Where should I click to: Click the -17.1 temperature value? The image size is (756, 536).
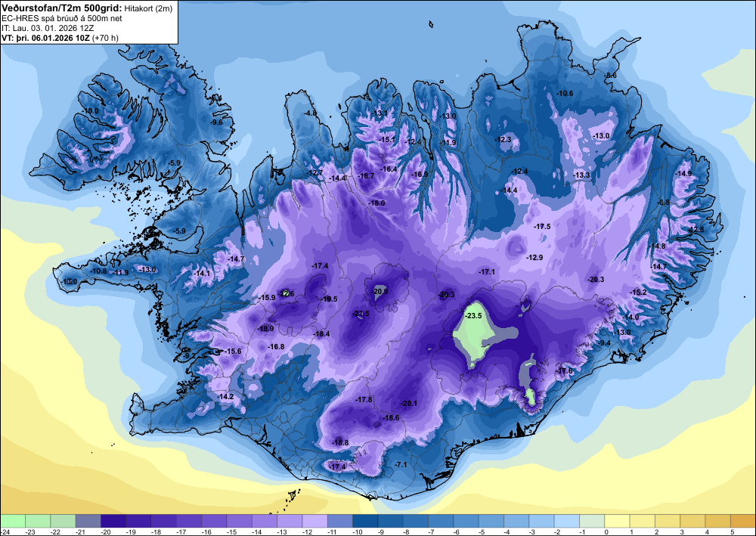point(486,272)
